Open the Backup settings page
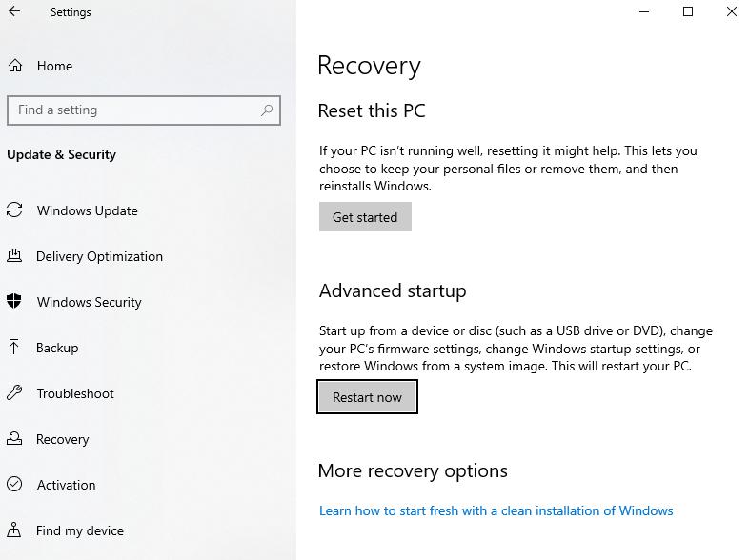The width and height of the screenshot is (749, 560). [x=57, y=348]
